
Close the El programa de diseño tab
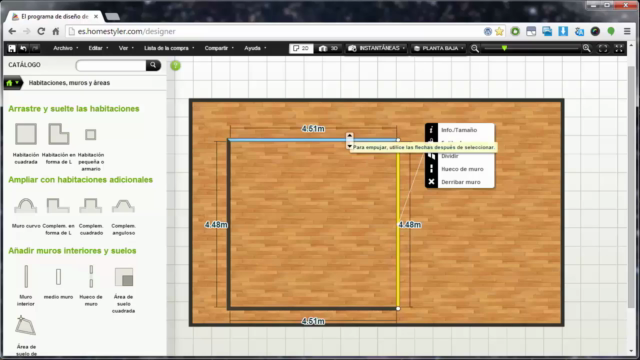tap(96, 17)
